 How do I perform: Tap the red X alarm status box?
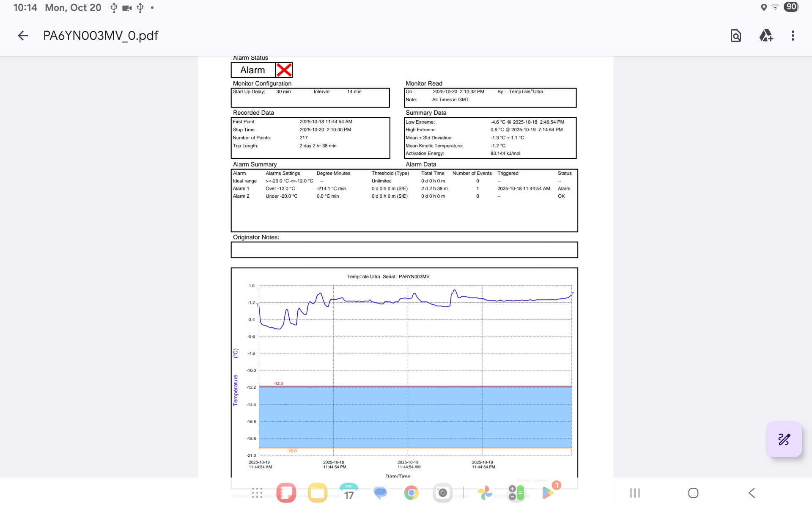[284, 70]
